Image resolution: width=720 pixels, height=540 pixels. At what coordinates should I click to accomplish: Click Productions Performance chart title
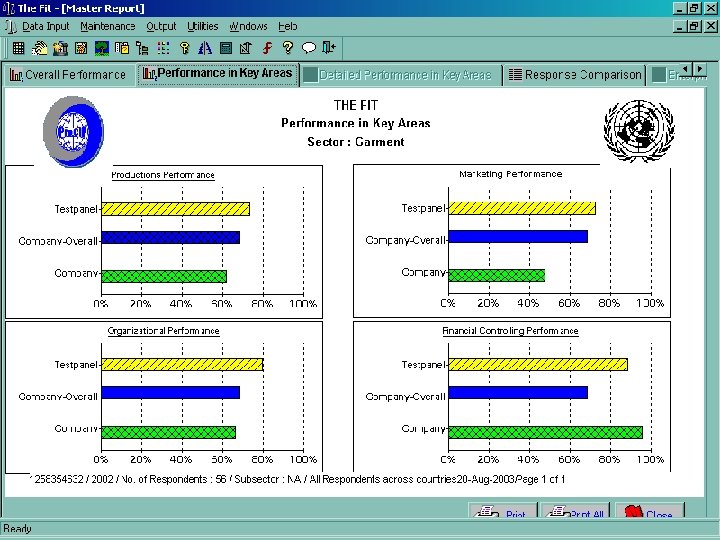click(x=163, y=175)
